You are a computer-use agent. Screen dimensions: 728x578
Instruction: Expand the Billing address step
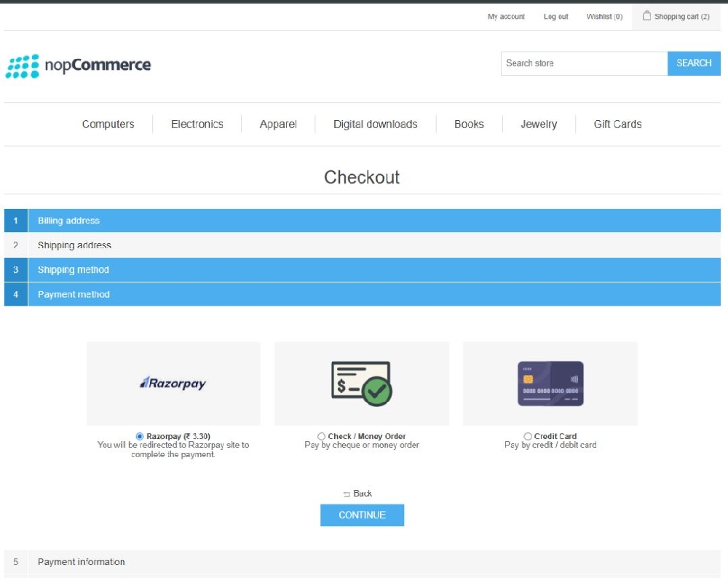(x=362, y=221)
